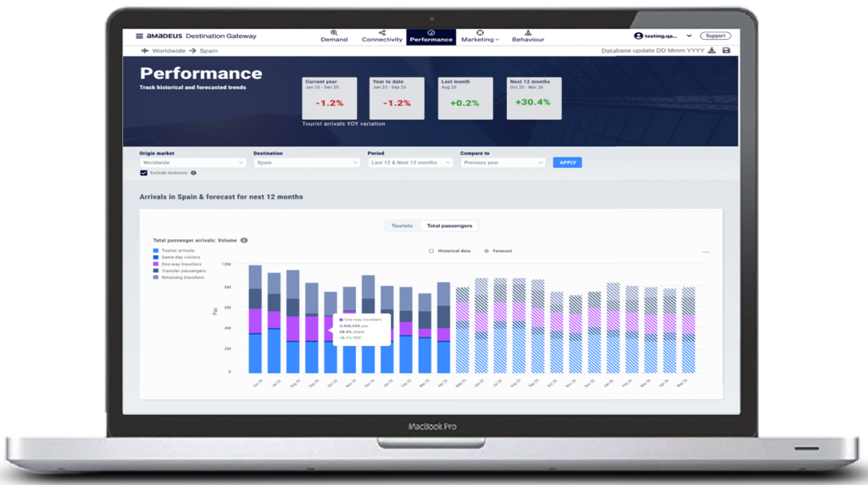
Task: Uncheck the Exclude domestic checkbox
Action: [143, 173]
